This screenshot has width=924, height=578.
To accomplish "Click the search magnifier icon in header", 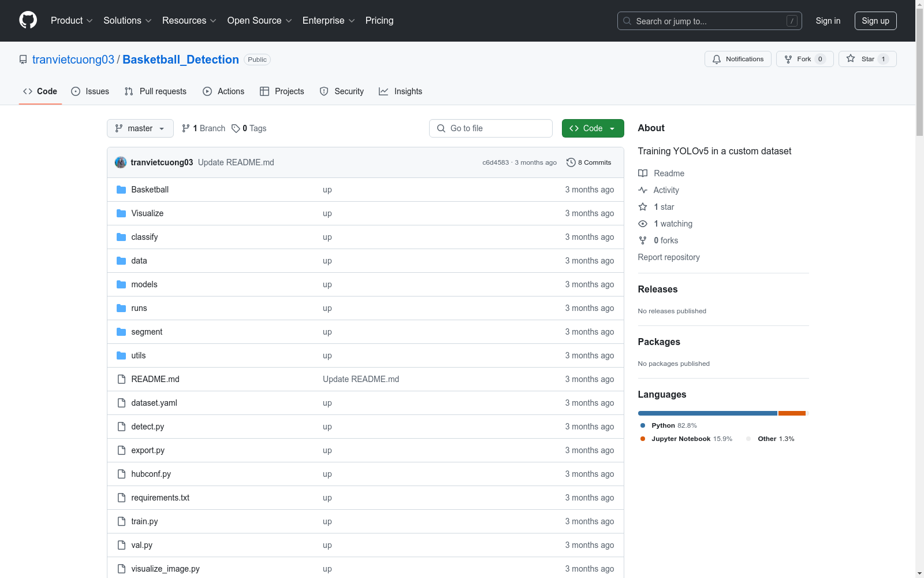I will click(627, 21).
